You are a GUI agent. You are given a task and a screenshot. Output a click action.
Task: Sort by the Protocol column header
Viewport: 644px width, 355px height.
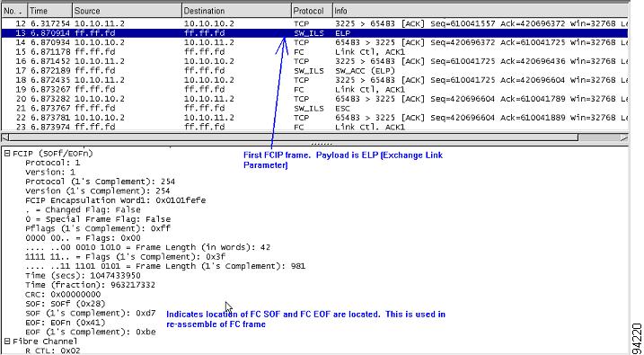[x=313, y=11]
